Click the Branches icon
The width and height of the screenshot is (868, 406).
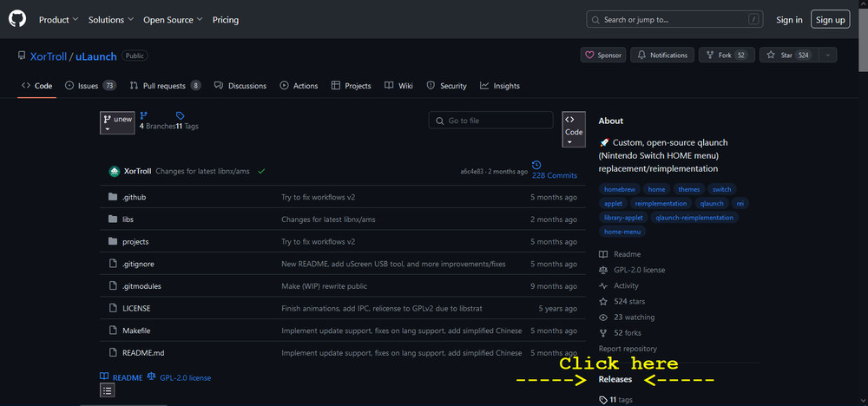[x=143, y=115]
